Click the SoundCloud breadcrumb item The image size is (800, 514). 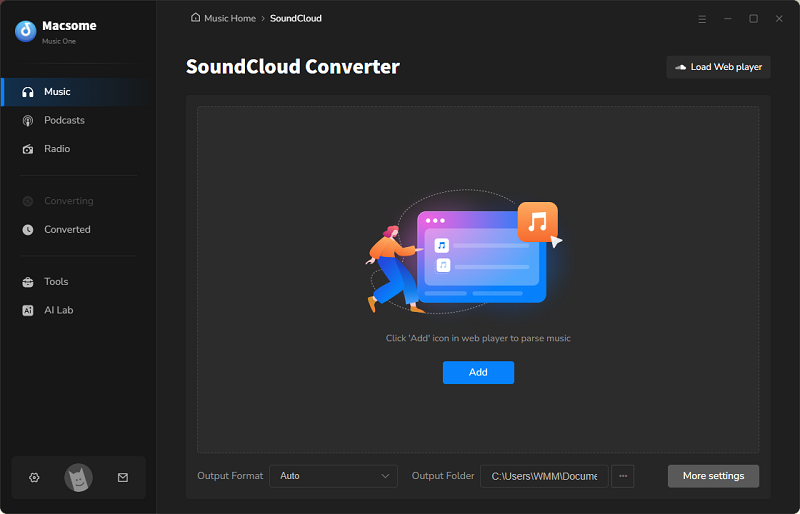pyautogui.click(x=296, y=18)
